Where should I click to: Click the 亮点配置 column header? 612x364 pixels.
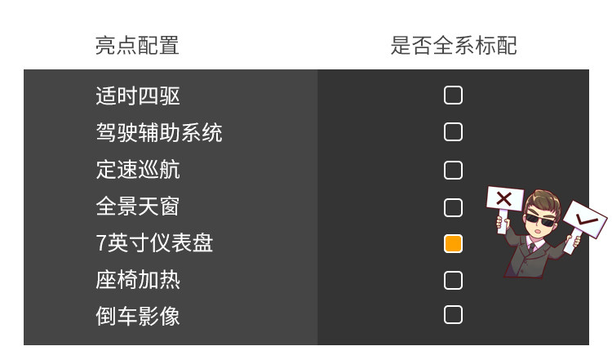137,46
